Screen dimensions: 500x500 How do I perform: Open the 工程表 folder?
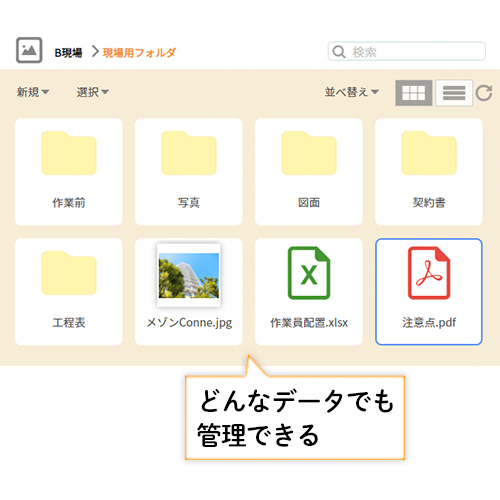(69, 292)
